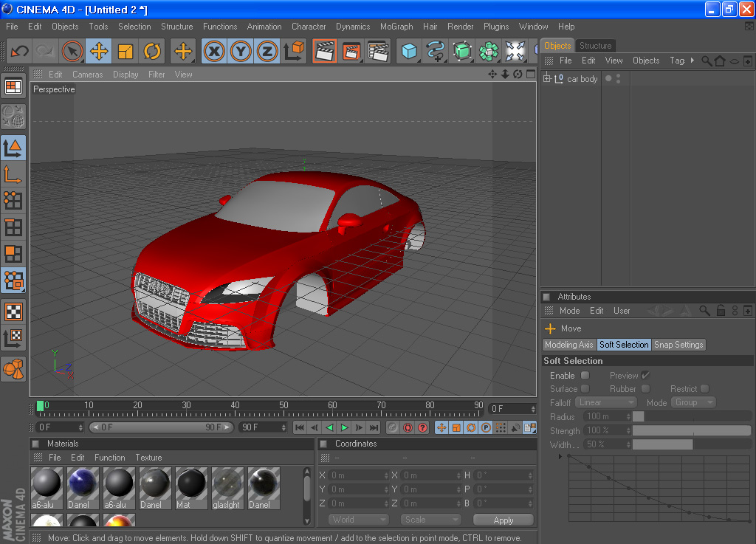Open the MoGraph menu
The width and height of the screenshot is (756, 544).
click(x=396, y=27)
